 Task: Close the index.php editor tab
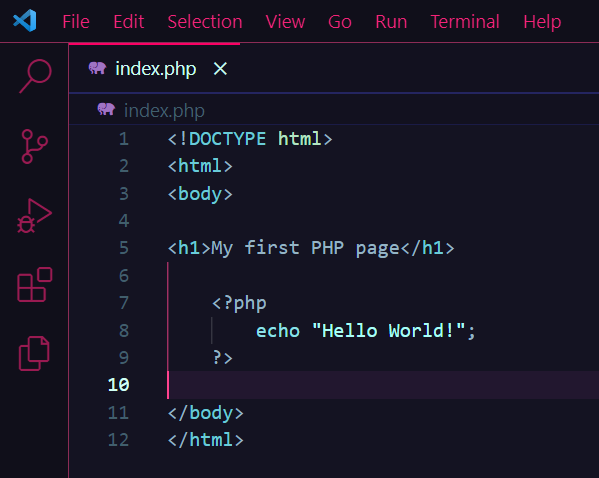(x=220, y=69)
